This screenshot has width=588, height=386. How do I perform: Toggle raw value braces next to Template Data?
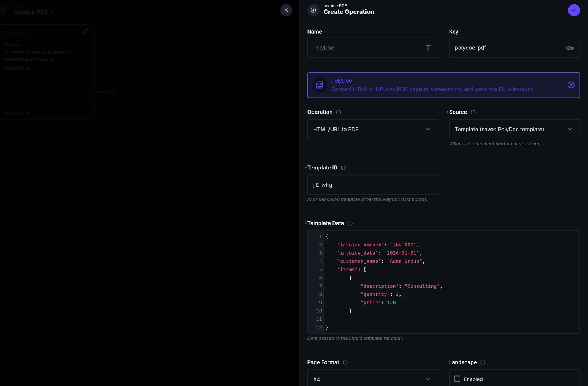pyautogui.click(x=350, y=223)
